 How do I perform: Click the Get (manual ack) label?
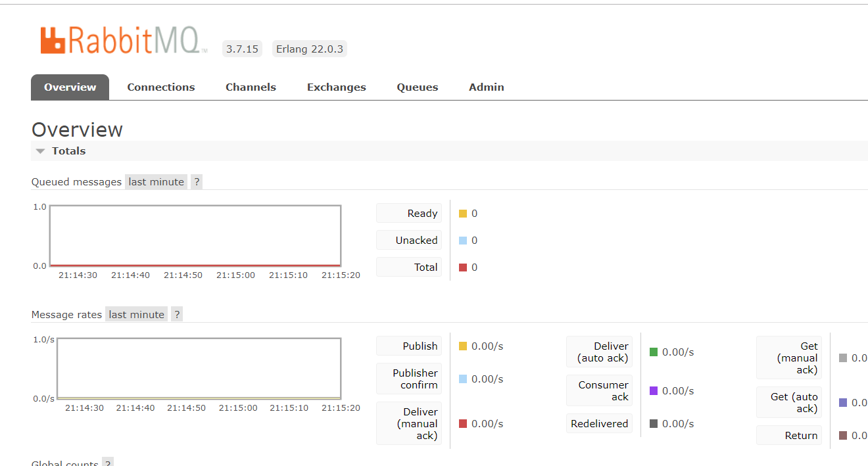(789, 358)
